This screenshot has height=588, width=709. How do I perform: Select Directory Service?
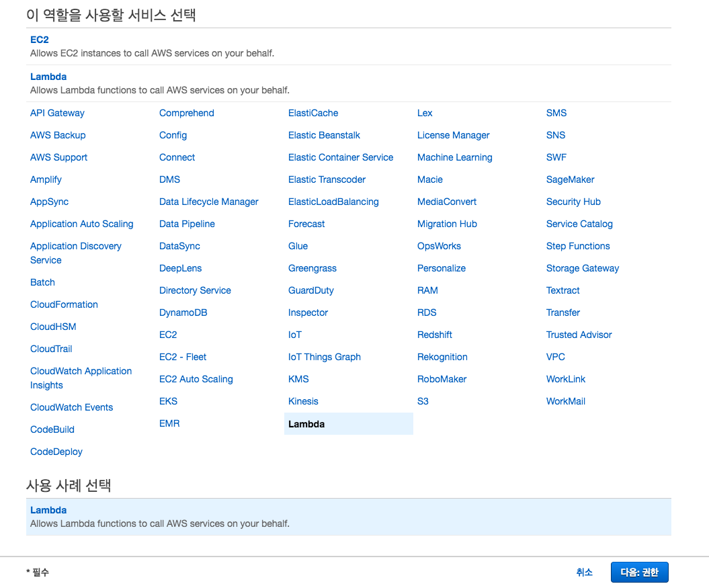pyautogui.click(x=196, y=290)
